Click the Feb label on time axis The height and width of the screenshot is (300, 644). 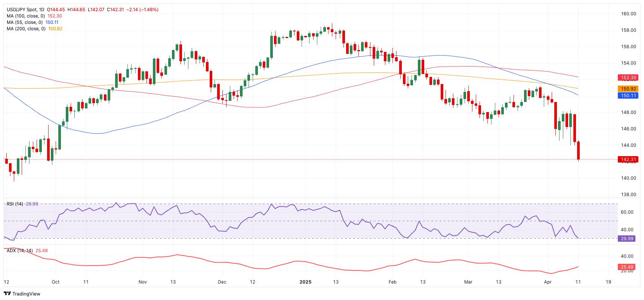pos(392,282)
